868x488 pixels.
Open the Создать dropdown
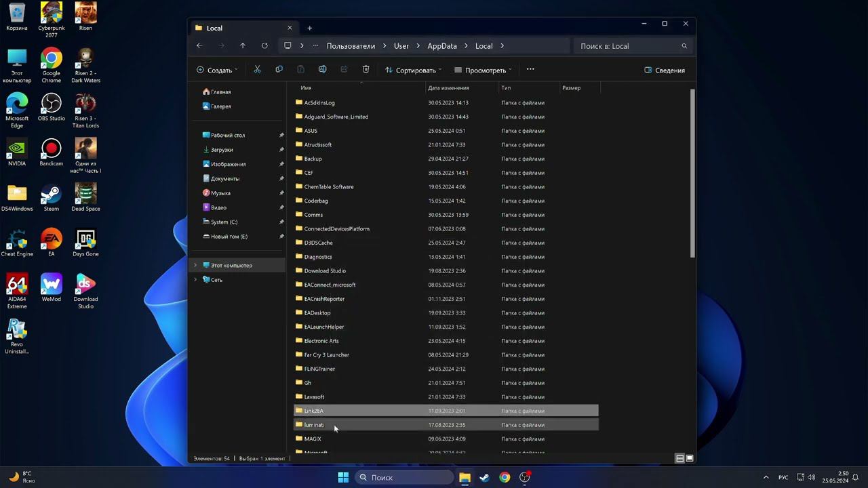[x=217, y=70]
